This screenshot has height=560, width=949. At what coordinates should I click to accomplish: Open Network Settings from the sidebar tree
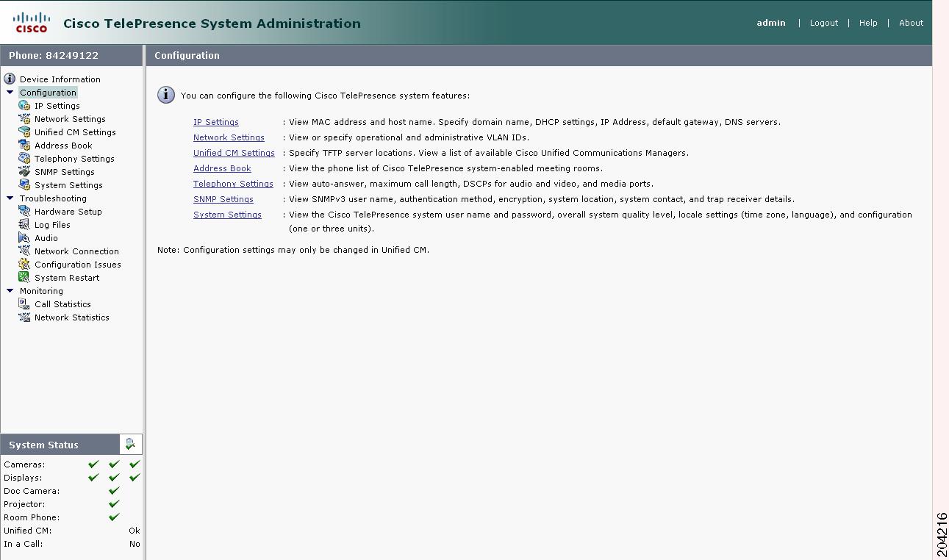pos(70,119)
